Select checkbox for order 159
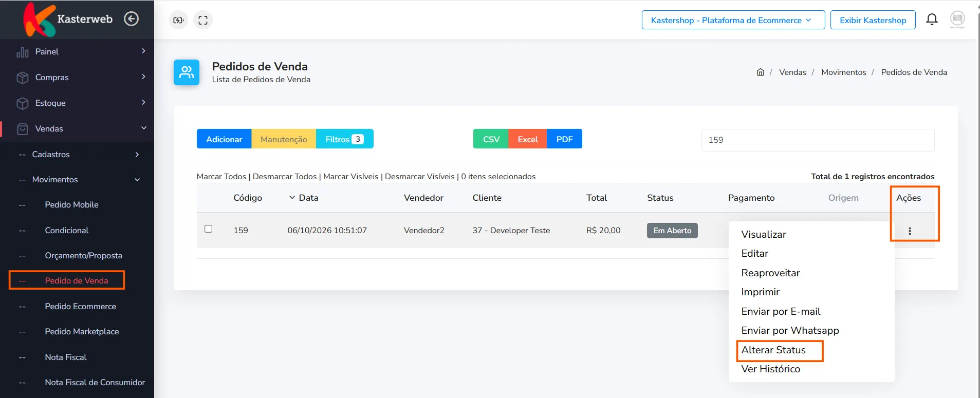This screenshot has height=398, width=980. click(x=208, y=229)
